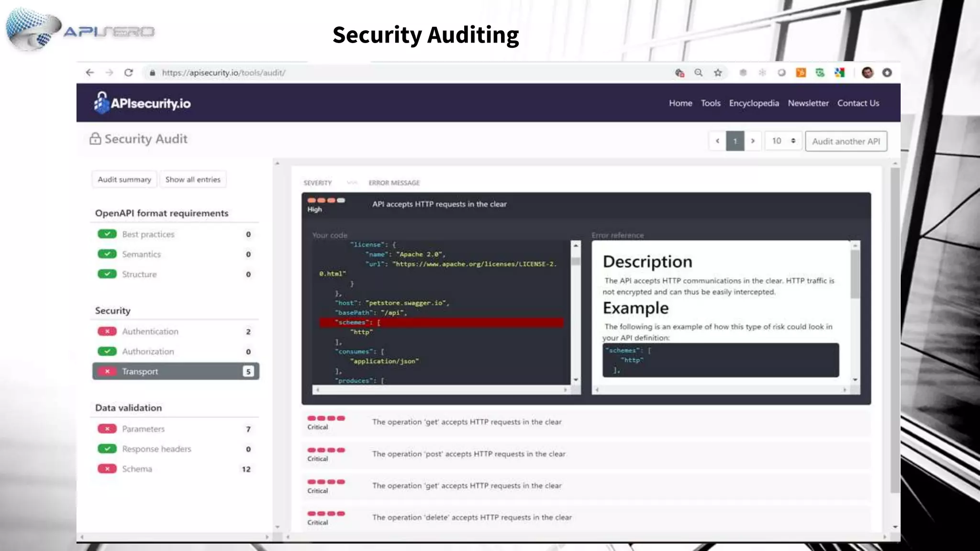Click the main page scrollbar down arrow

895,527
